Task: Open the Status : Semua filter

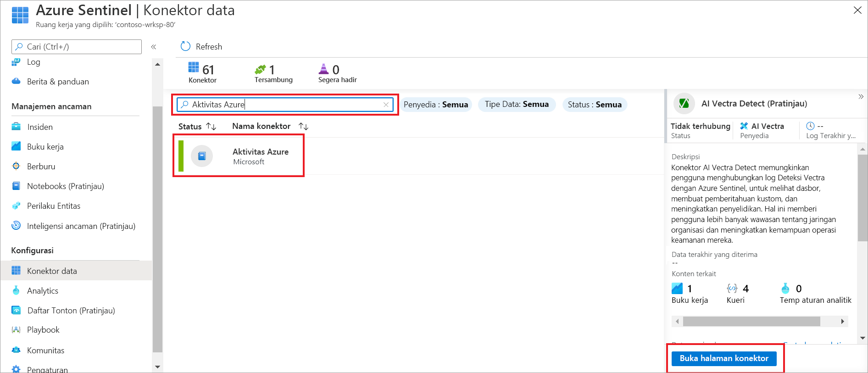Action: [595, 105]
